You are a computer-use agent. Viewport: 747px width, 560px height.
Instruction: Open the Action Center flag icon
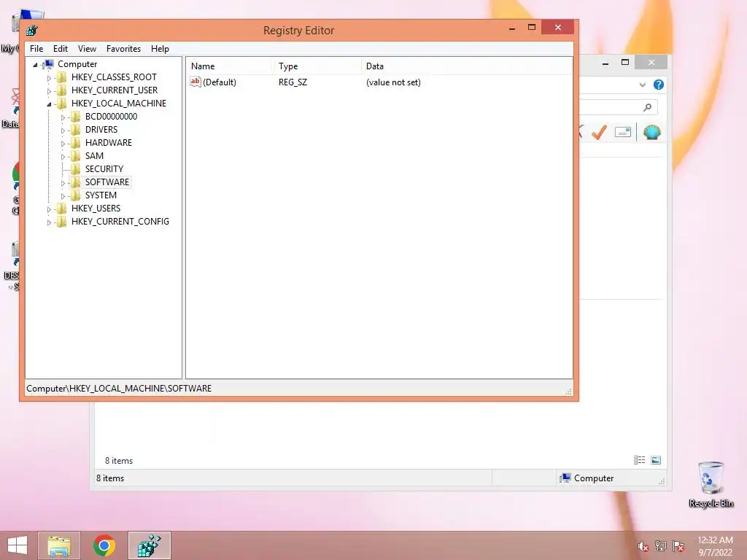678,546
